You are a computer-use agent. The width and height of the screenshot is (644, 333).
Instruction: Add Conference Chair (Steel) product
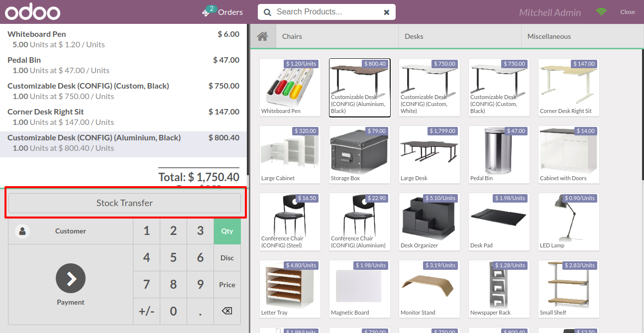click(290, 222)
